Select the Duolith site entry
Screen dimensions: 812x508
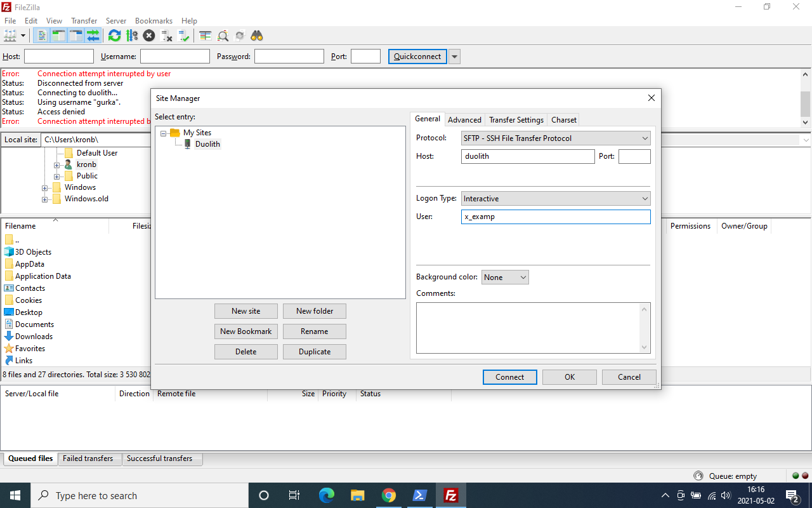[x=207, y=144]
